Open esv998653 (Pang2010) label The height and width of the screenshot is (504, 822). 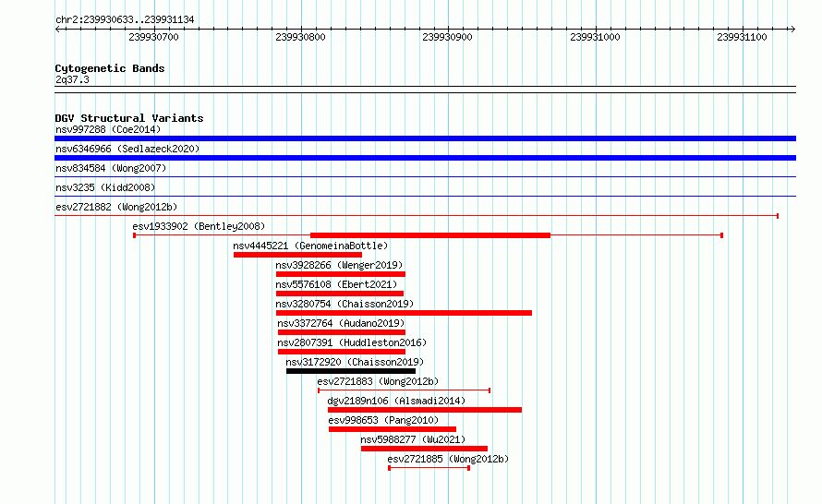[383, 420]
